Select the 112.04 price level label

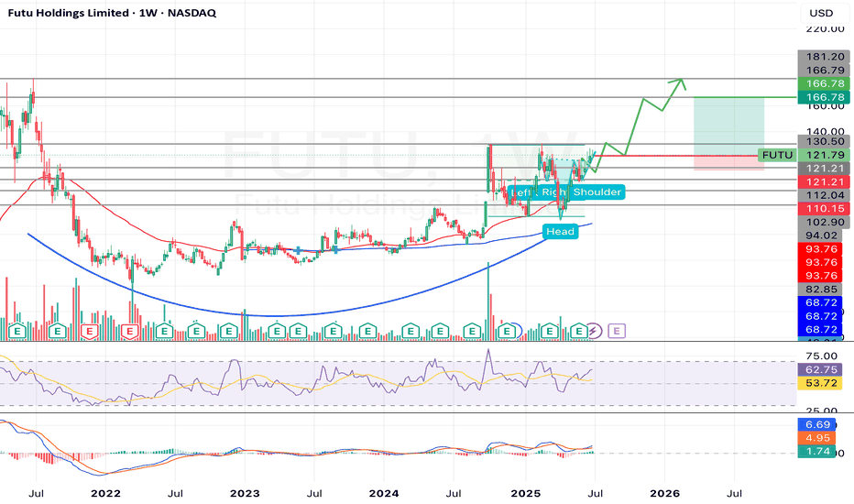(x=824, y=195)
